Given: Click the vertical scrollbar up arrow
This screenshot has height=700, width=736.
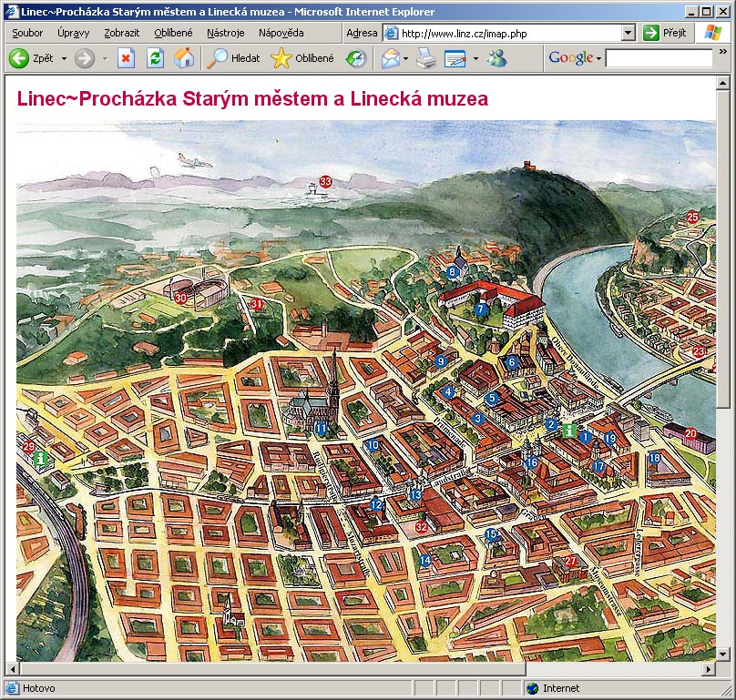Looking at the screenshot, I should [x=722, y=84].
